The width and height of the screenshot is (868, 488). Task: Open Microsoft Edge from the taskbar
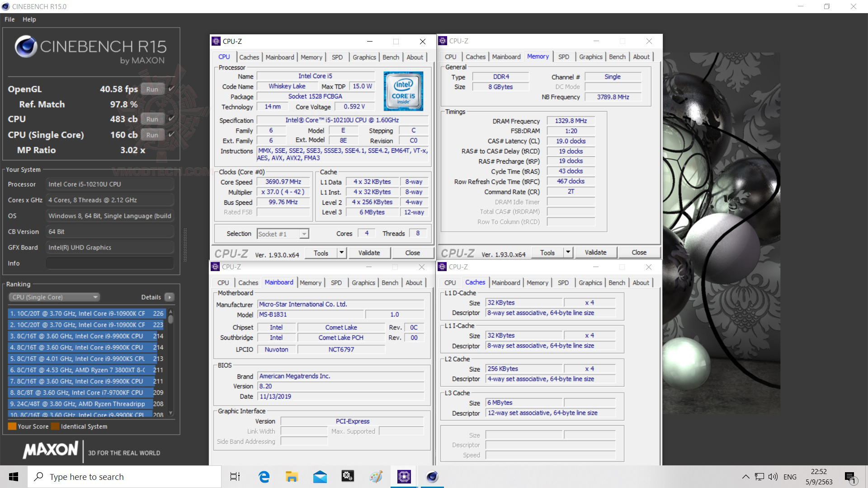coord(264,476)
